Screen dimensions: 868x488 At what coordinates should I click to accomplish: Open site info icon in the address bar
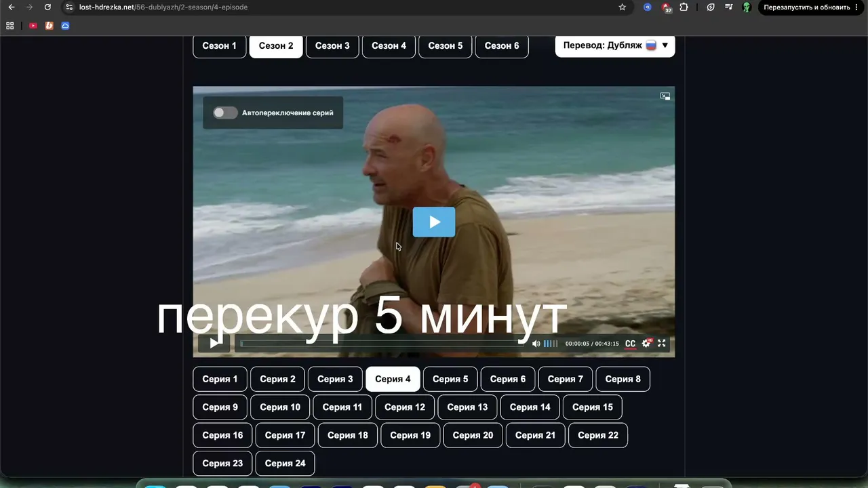[69, 7]
